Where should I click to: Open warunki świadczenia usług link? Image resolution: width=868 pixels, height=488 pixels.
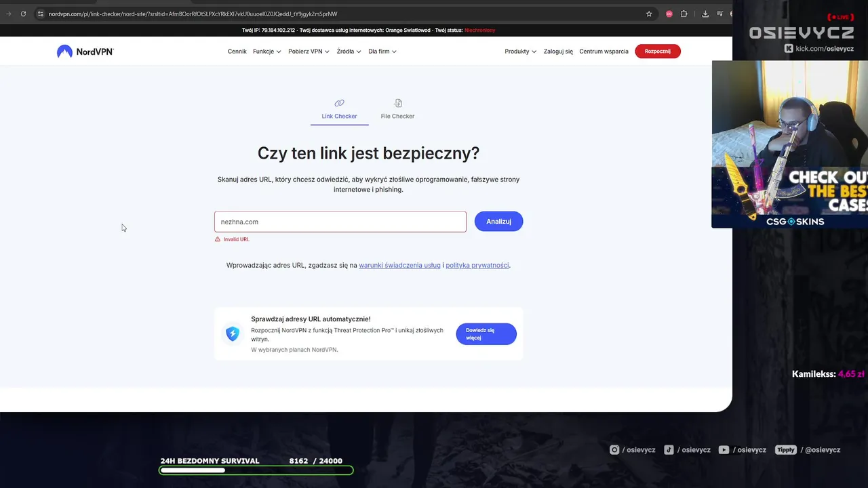(x=399, y=266)
